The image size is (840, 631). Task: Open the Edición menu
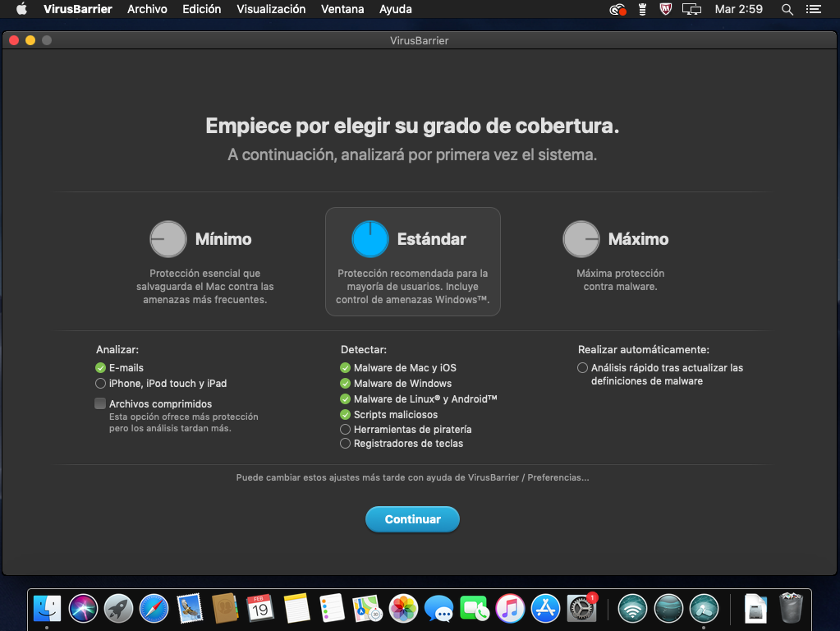[x=201, y=9]
